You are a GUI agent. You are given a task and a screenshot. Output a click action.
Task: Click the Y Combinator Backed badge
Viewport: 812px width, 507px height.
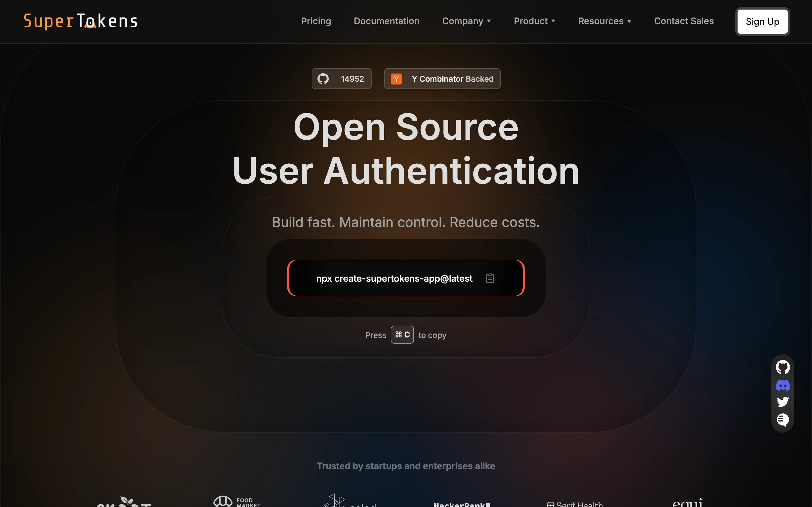tap(452, 79)
